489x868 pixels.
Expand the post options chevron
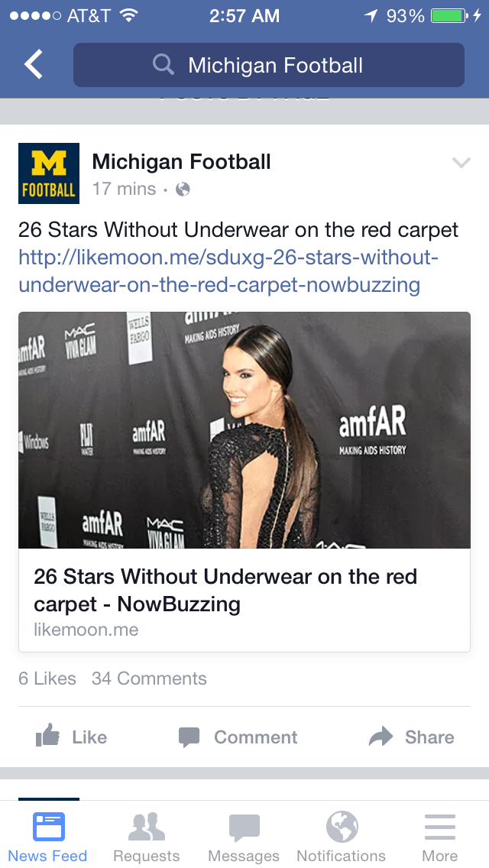coord(461,162)
